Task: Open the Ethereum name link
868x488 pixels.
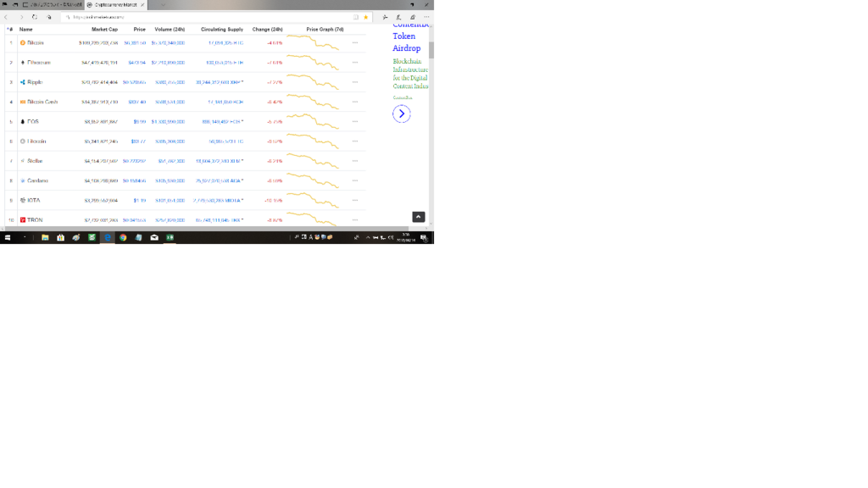Action: 39,63
